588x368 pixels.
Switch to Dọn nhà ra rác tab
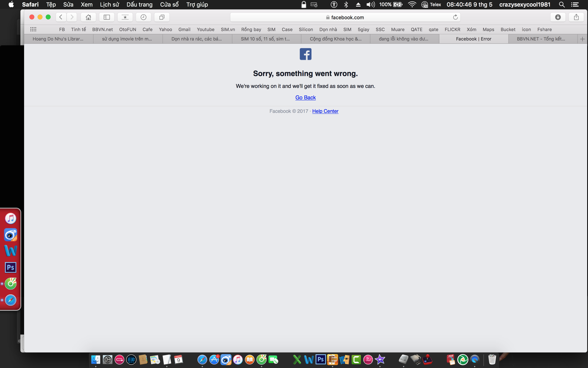197,39
